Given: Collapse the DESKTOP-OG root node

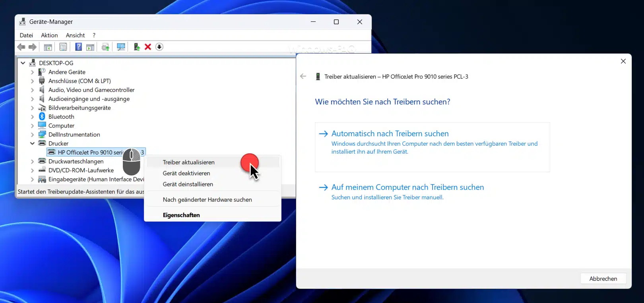Looking at the screenshot, I should (23, 63).
